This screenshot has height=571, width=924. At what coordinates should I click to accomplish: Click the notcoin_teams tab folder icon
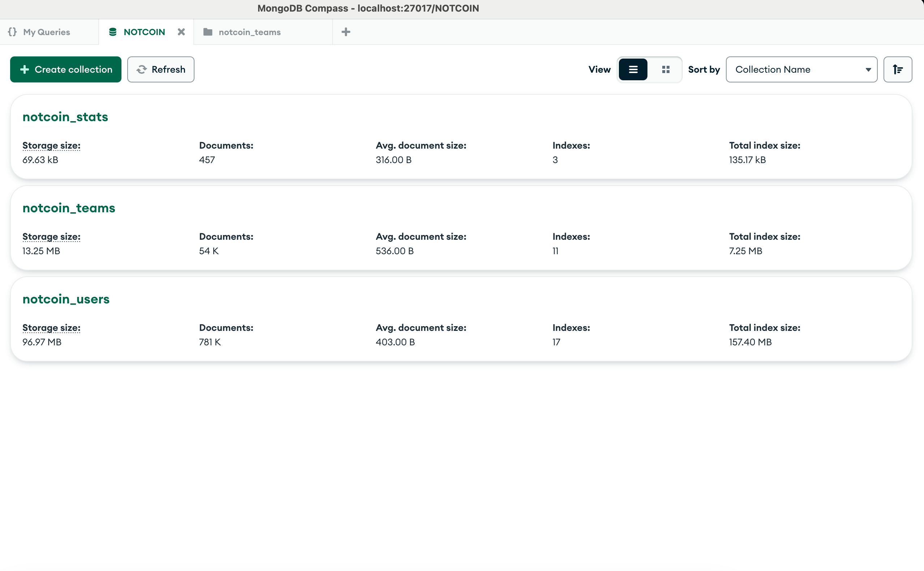208,32
